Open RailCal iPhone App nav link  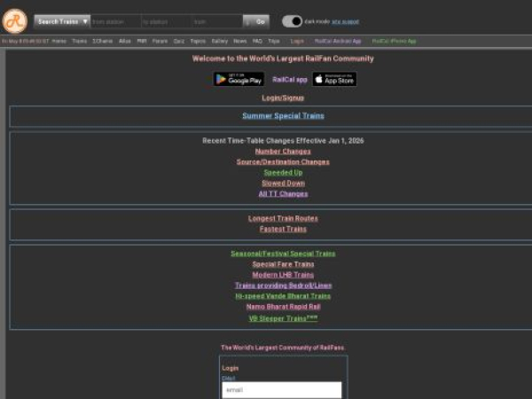[x=394, y=41]
